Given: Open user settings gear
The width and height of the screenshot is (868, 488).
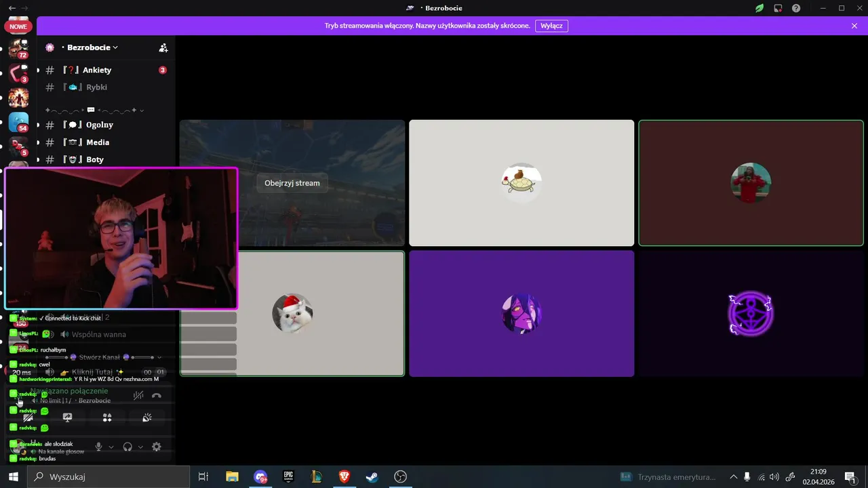Looking at the screenshot, I should (157, 447).
